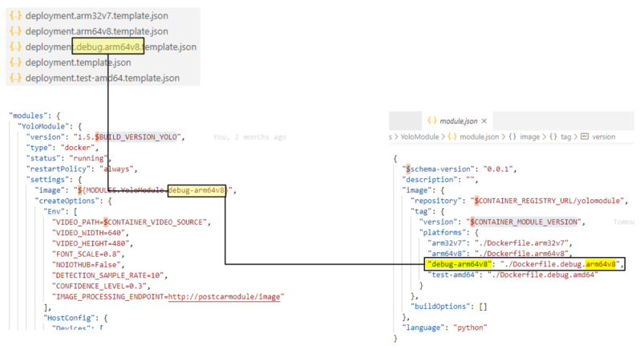Open deployment.template.json file

(x=78, y=63)
